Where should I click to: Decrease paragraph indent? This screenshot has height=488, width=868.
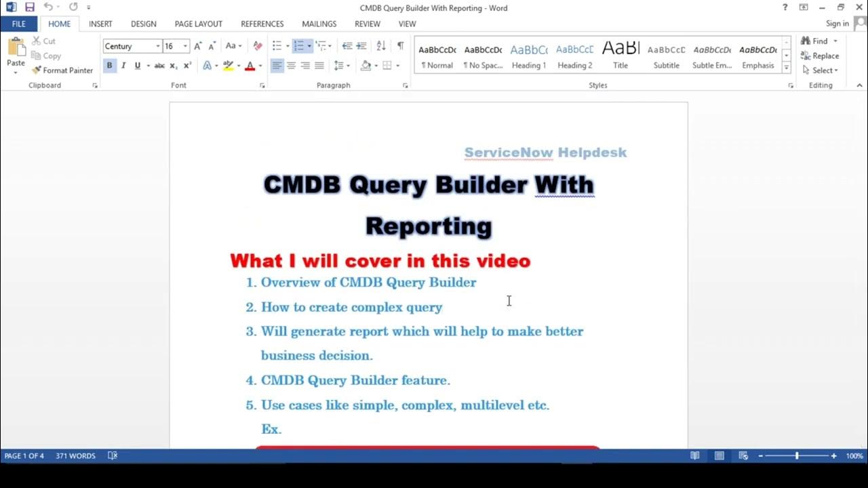coord(347,46)
